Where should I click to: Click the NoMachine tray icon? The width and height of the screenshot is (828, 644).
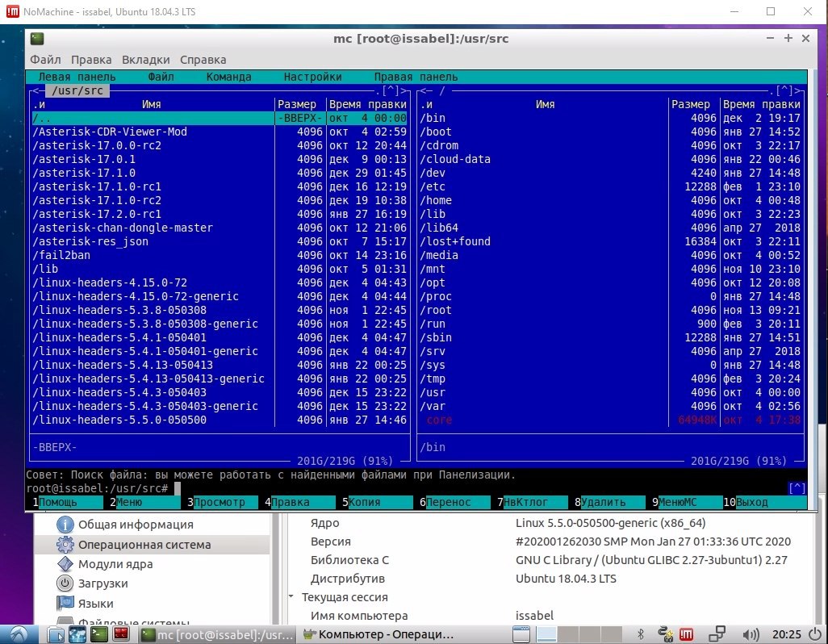point(687,634)
